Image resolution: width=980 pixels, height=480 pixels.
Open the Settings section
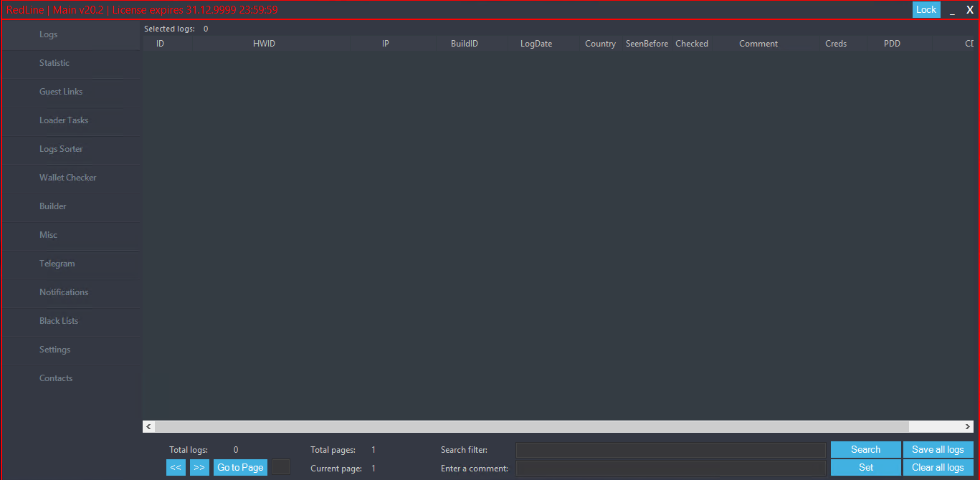pos(54,350)
